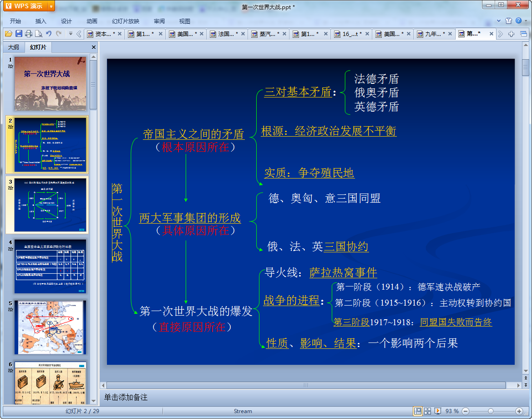Select the 幻灯片 panel tab
Screen dimensions: 532x419
pos(38,47)
